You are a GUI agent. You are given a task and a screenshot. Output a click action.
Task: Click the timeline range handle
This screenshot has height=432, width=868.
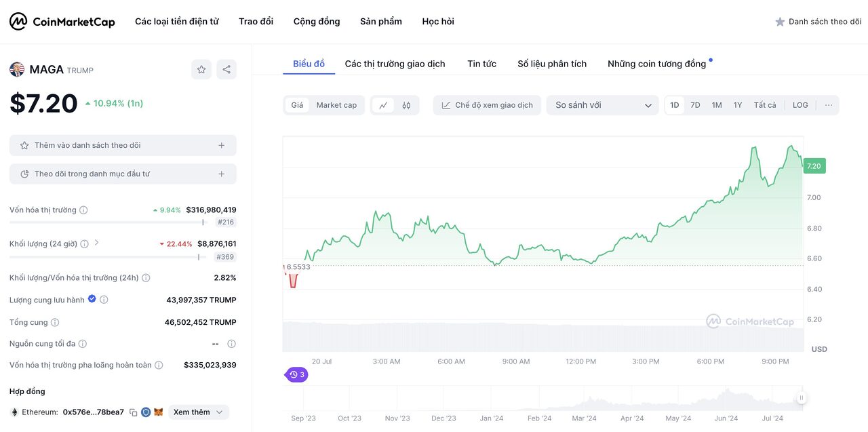[802, 398]
